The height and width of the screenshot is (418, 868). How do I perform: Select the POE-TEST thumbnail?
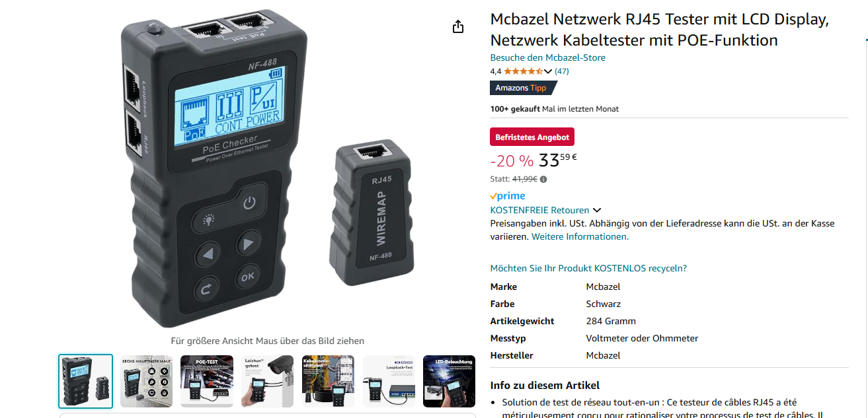[207, 381]
